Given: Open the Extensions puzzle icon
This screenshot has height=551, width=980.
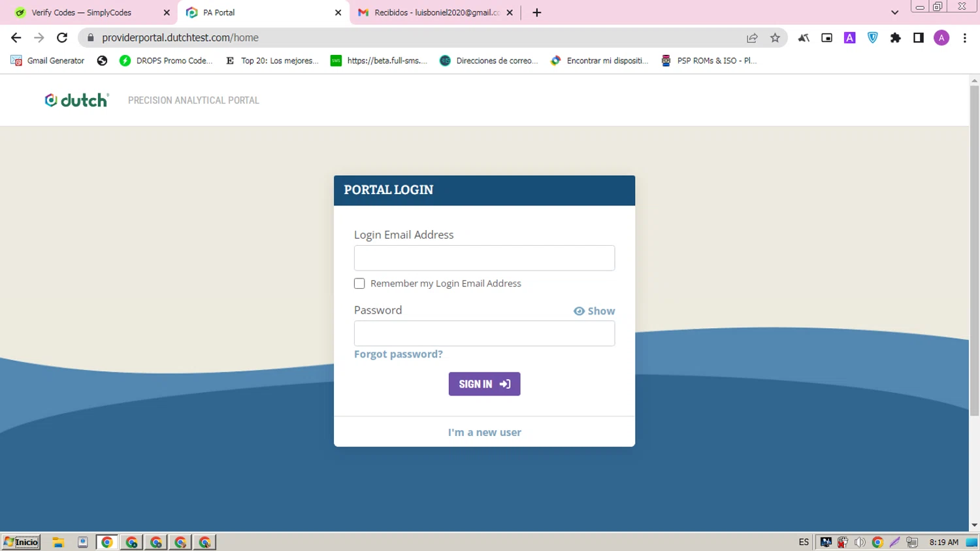Looking at the screenshot, I should tap(896, 38).
